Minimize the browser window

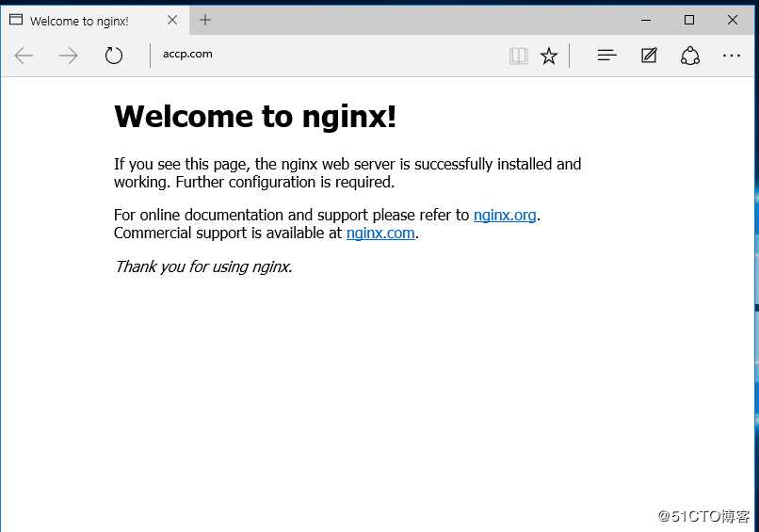[646, 20]
